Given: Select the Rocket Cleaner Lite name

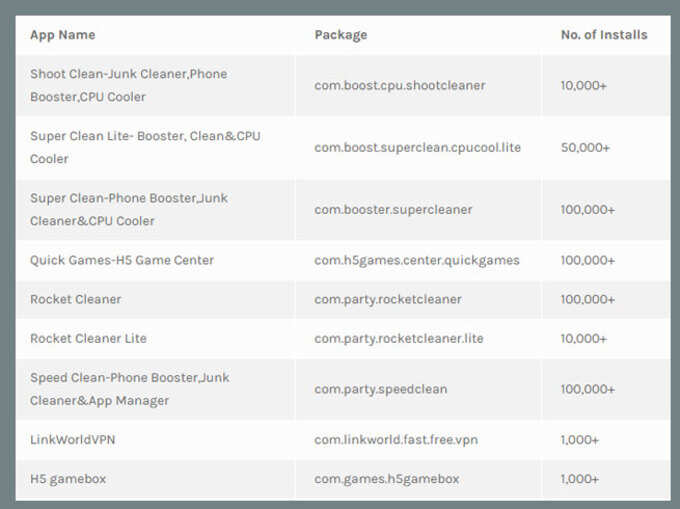Looking at the screenshot, I should [x=88, y=338].
